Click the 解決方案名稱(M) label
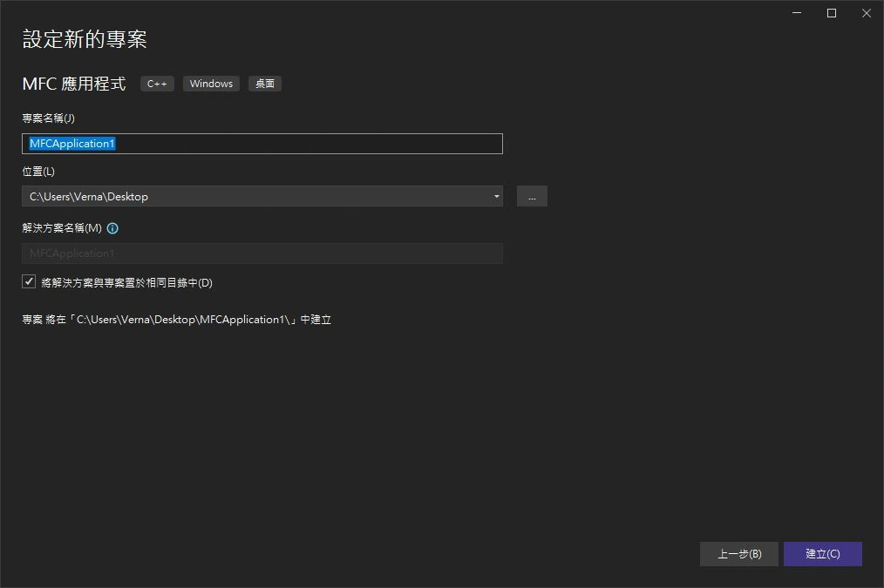This screenshot has height=588, width=884. [x=62, y=228]
